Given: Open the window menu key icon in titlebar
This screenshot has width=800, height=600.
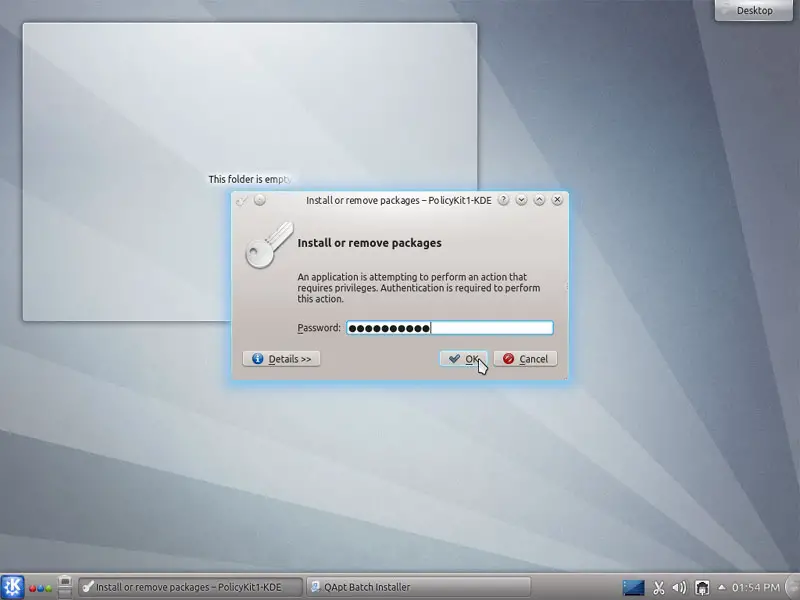Looking at the screenshot, I should click(241, 201).
